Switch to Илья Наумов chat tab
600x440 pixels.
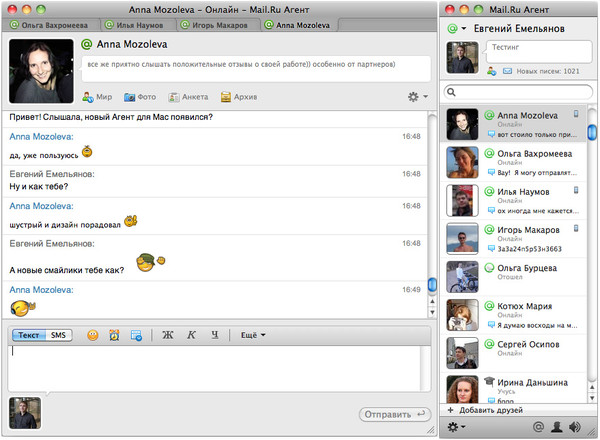(x=135, y=25)
